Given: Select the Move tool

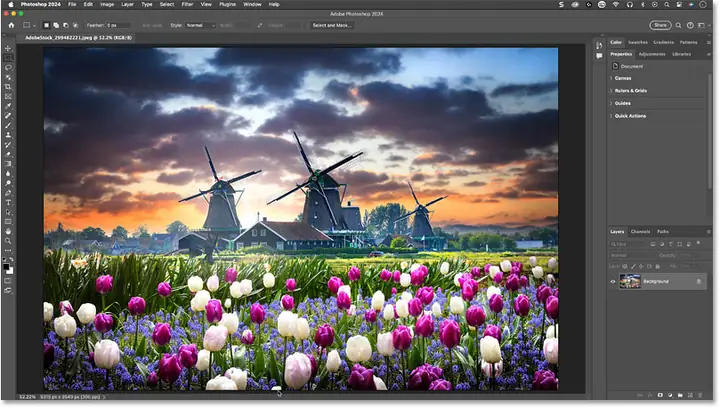Looking at the screenshot, I should (8, 48).
